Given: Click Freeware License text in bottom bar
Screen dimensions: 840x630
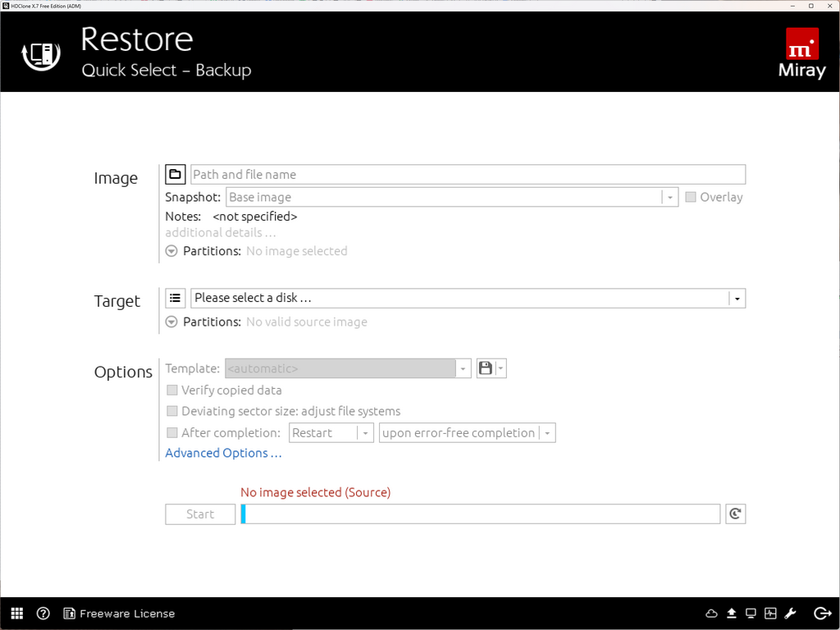Looking at the screenshot, I should [x=127, y=614].
